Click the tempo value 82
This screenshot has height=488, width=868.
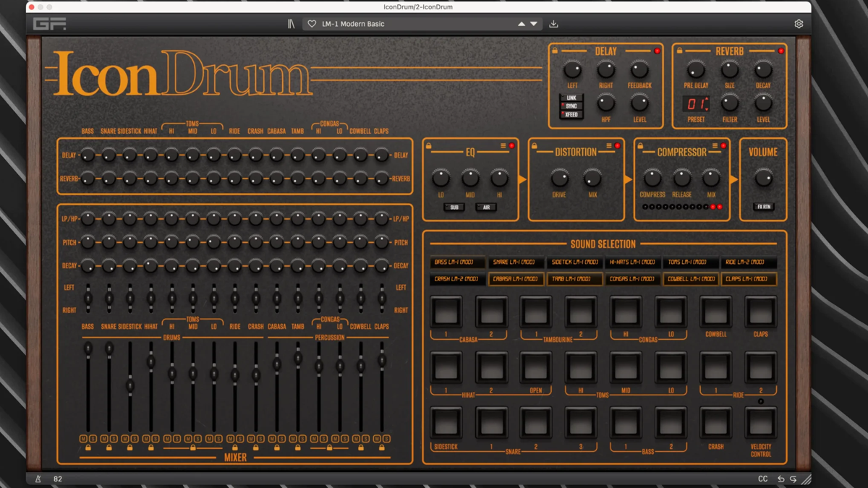point(58,479)
